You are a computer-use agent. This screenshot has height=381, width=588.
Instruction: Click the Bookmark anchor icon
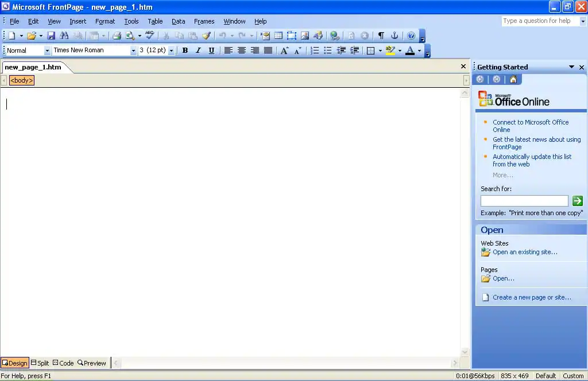tap(394, 36)
